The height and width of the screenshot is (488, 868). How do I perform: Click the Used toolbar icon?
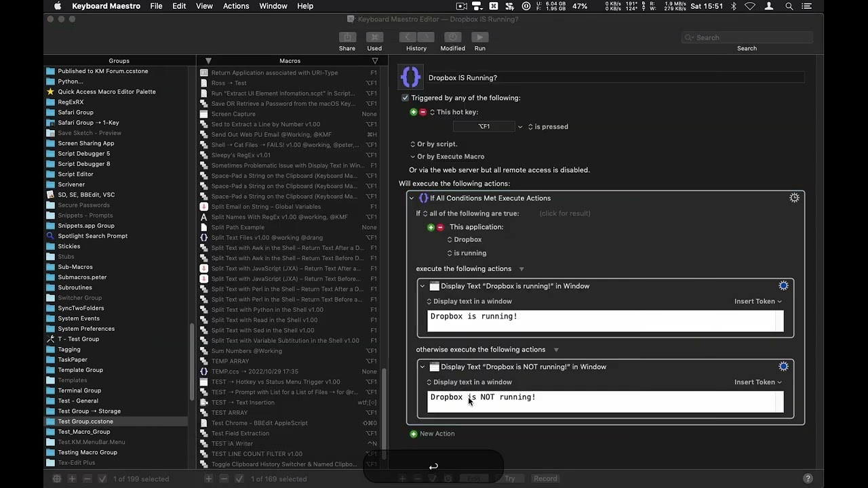[x=374, y=37]
